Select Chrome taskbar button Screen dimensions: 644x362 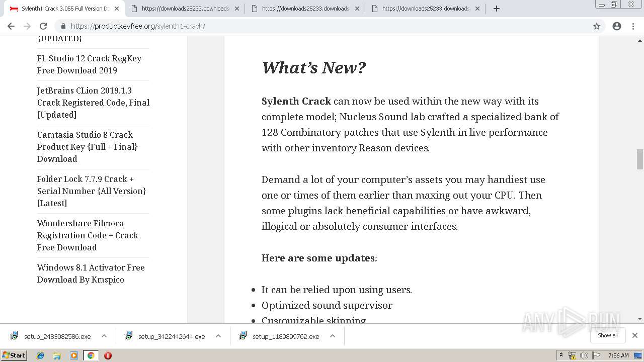click(91, 355)
